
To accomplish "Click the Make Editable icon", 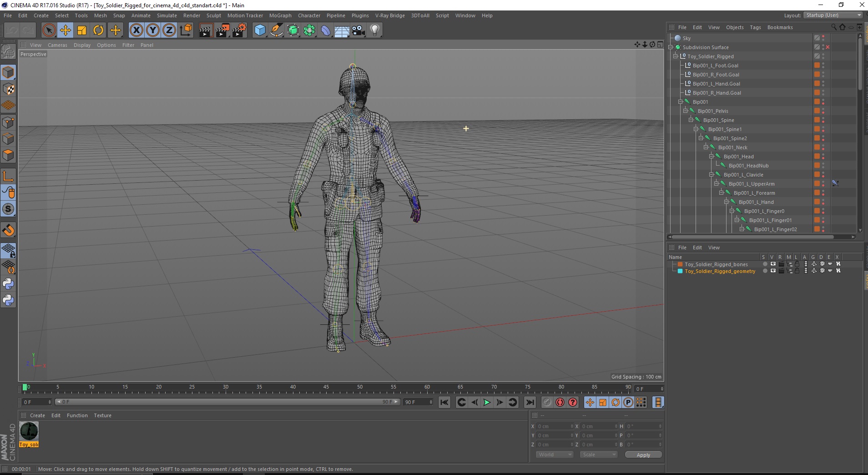I will (8, 52).
